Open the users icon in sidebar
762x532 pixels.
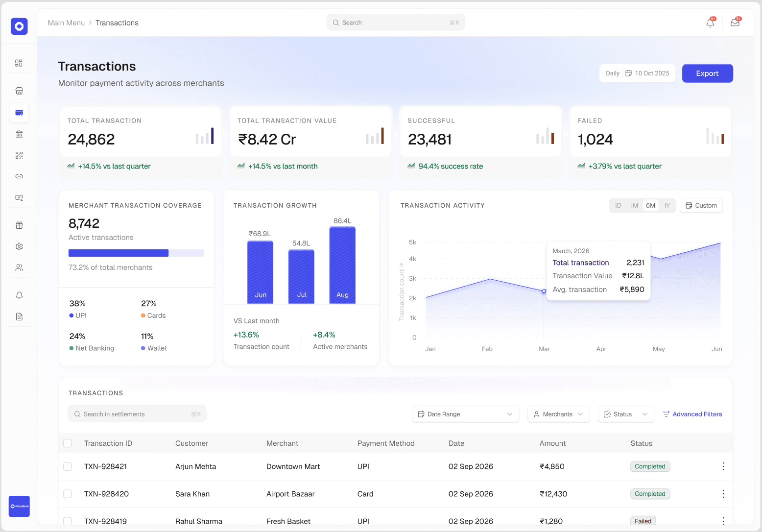[x=19, y=267]
